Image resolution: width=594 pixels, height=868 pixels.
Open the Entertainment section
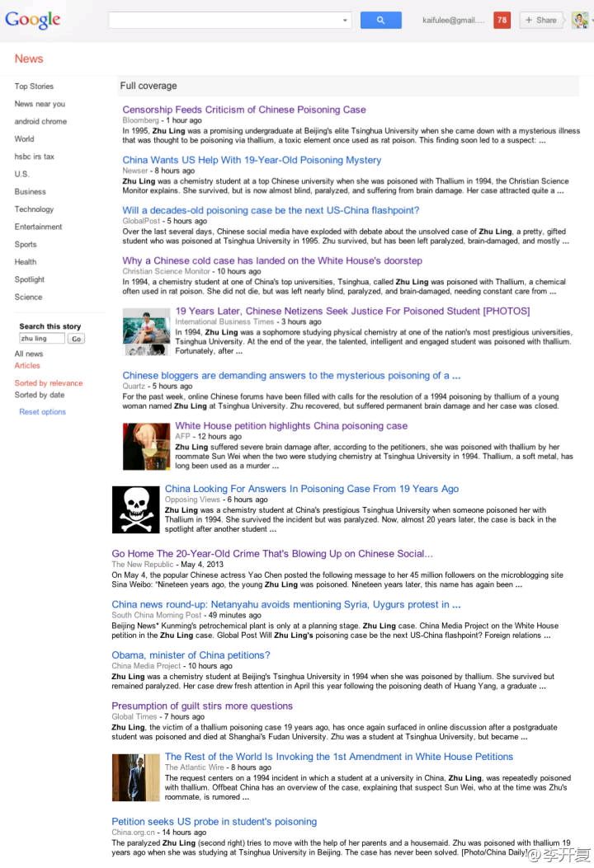pyautogui.click(x=38, y=227)
